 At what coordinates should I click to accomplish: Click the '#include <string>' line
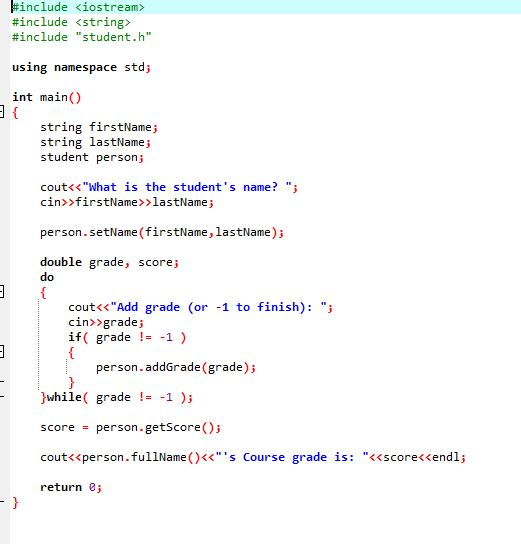71,22
